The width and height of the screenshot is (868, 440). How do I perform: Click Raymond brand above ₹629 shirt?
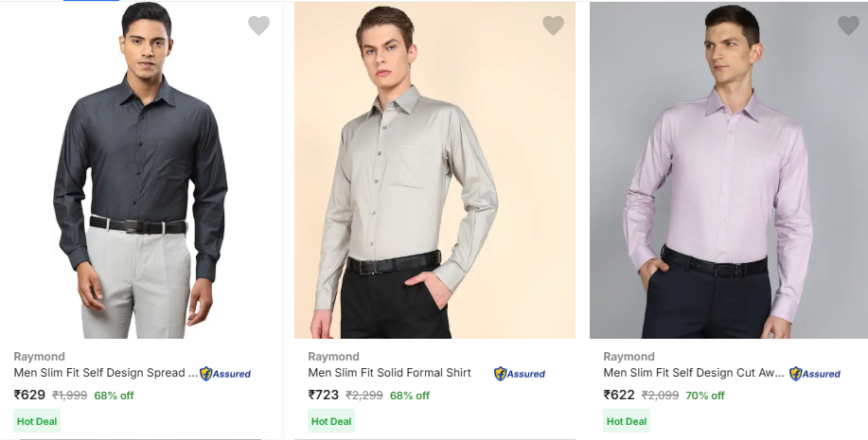(39, 357)
